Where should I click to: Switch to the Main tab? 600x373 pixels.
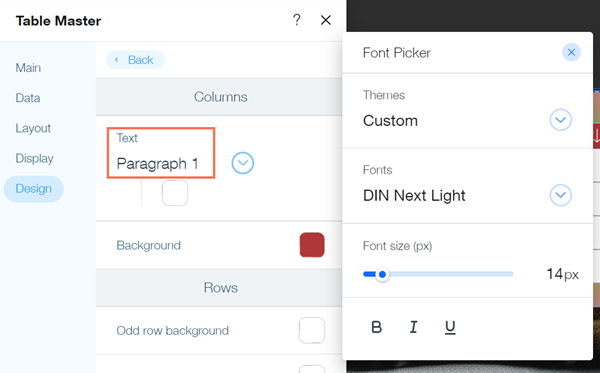pyautogui.click(x=28, y=68)
